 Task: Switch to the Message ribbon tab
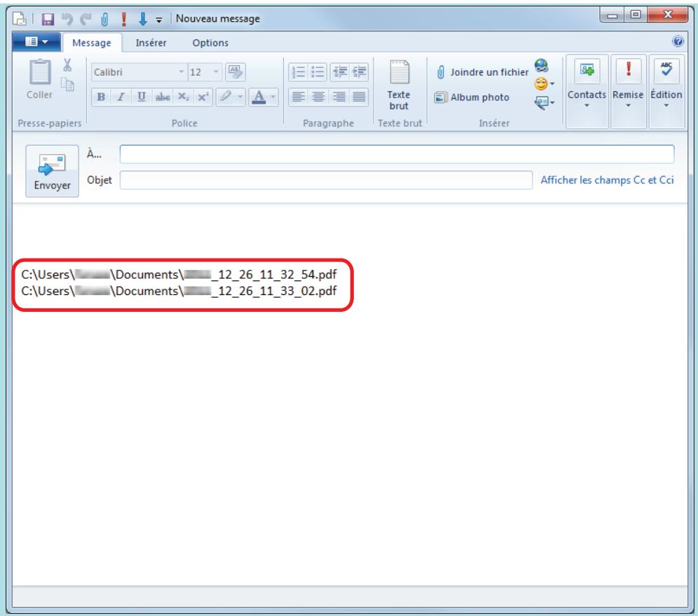click(x=92, y=43)
